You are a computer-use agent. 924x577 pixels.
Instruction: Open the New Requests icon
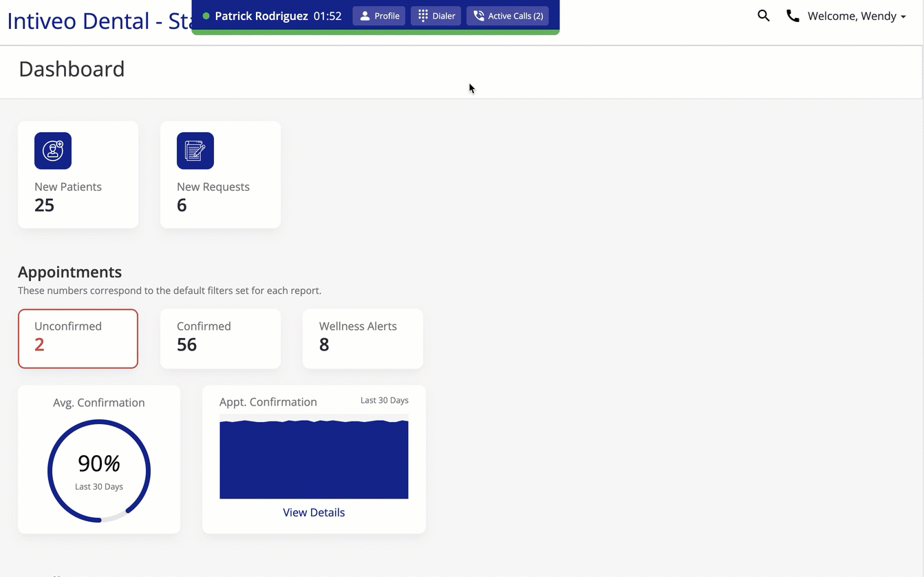pyautogui.click(x=195, y=151)
